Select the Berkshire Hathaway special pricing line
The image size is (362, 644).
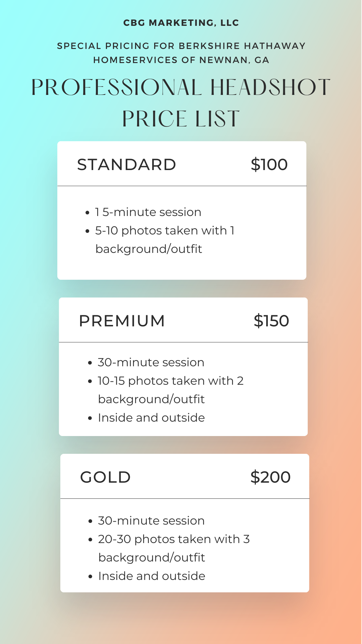coord(181,46)
